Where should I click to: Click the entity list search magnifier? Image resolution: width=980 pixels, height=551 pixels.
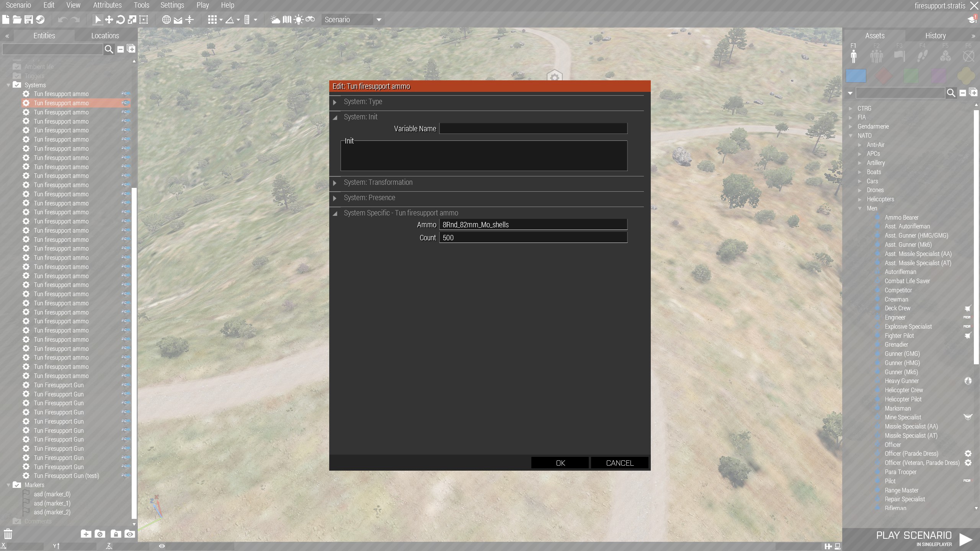109,49
